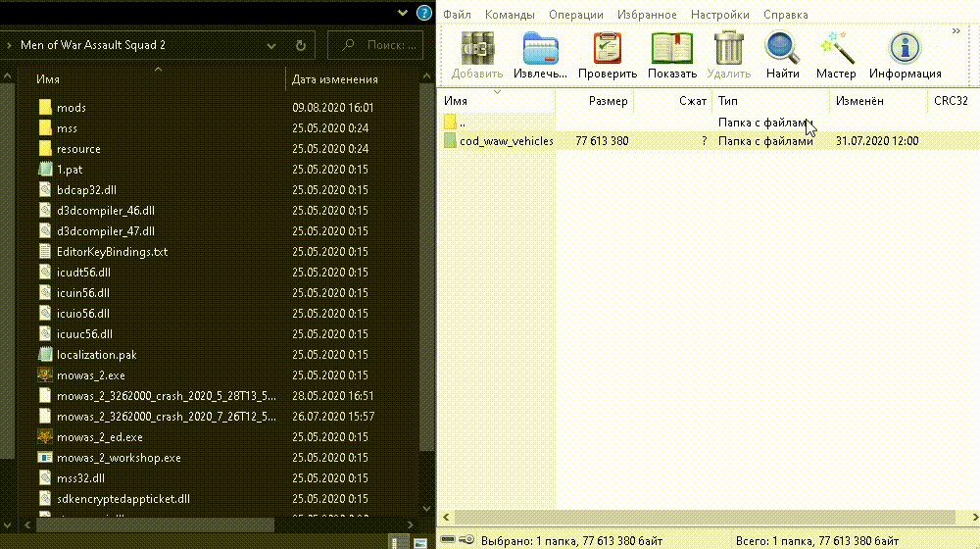Select the mowas_2.exe game executable
This screenshot has width=980, height=549.
click(x=90, y=375)
